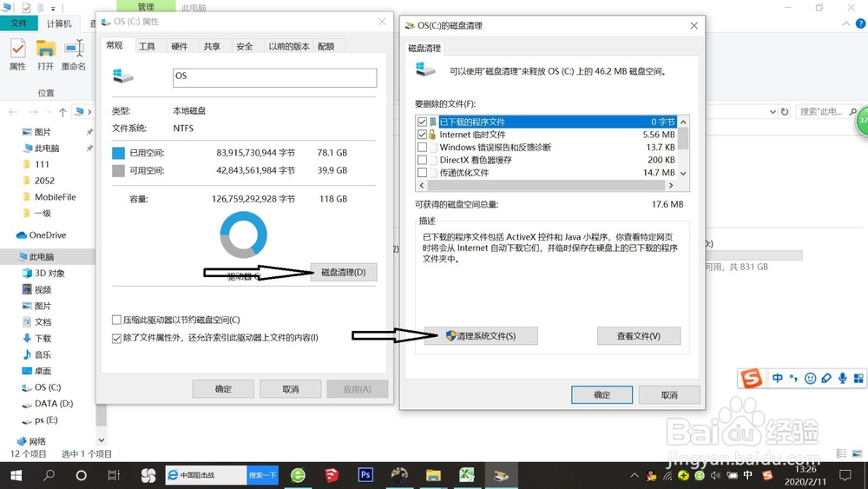Open the notification center icon
This screenshot has height=489, width=868.
[x=845, y=475]
